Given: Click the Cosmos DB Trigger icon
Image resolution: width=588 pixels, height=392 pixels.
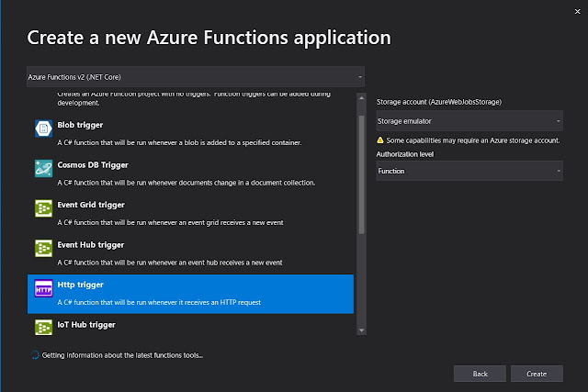Looking at the screenshot, I should pos(43,168).
